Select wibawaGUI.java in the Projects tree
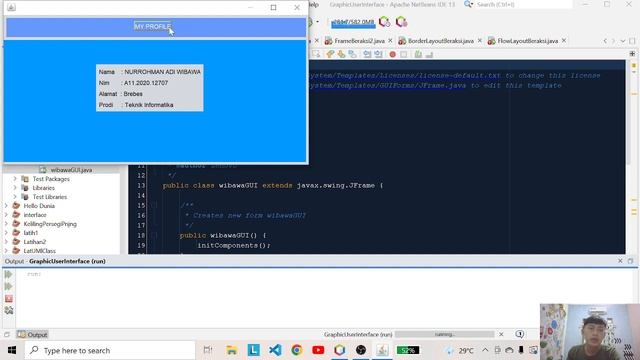 pos(71,170)
